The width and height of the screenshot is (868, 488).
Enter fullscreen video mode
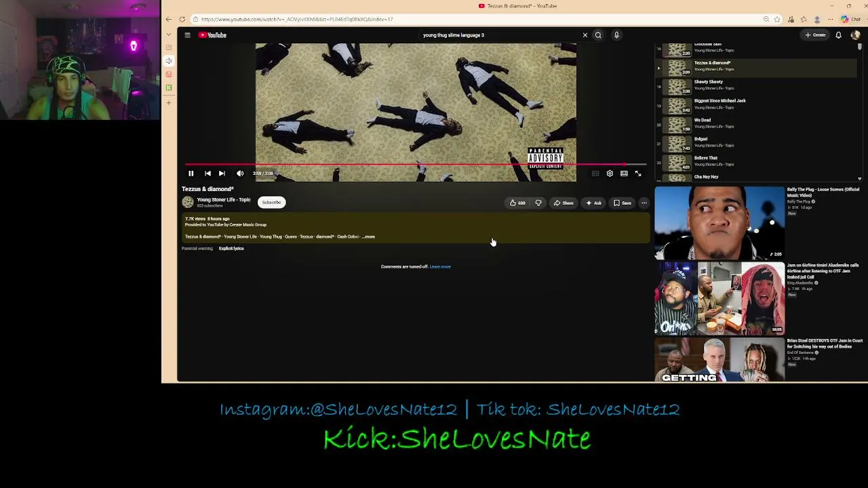click(x=638, y=174)
